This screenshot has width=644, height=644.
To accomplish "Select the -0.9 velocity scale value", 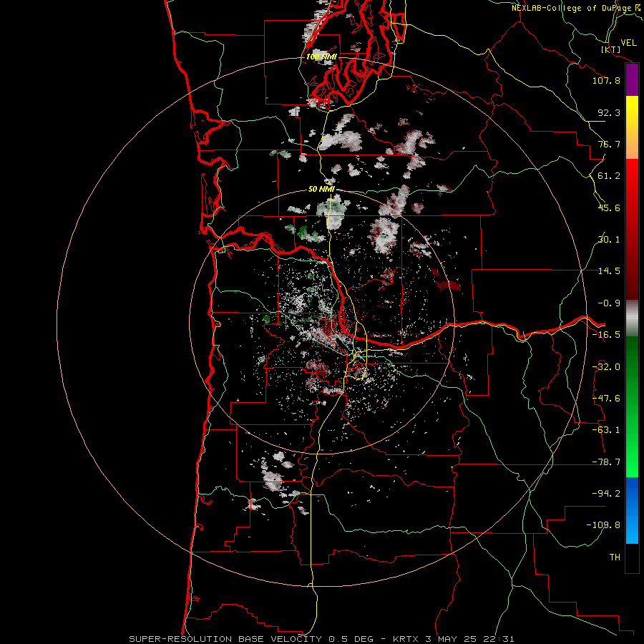I will [x=609, y=303].
